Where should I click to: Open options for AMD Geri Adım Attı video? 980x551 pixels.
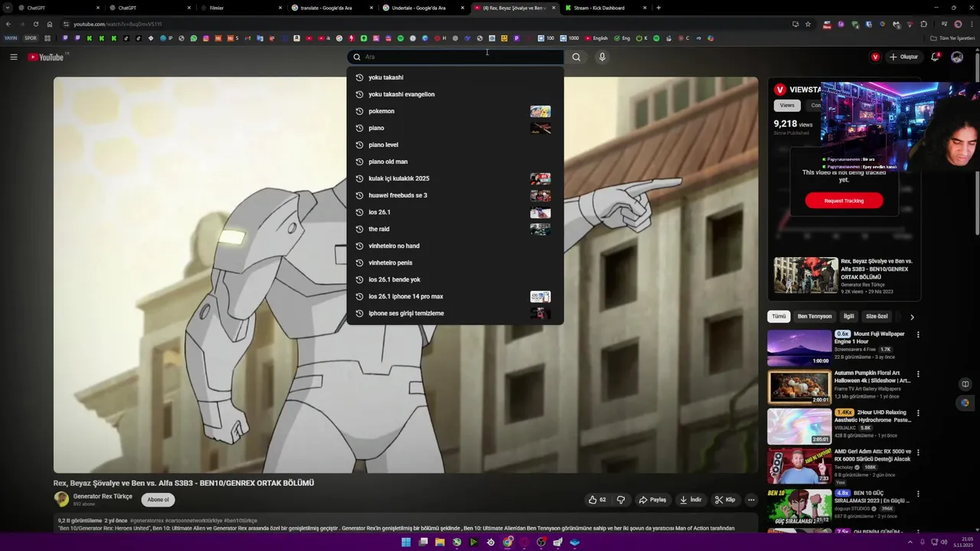pyautogui.click(x=918, y=453)
